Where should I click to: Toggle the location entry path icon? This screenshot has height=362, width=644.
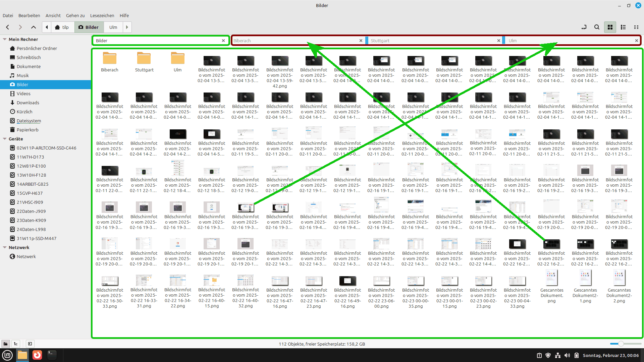[584, 27]
